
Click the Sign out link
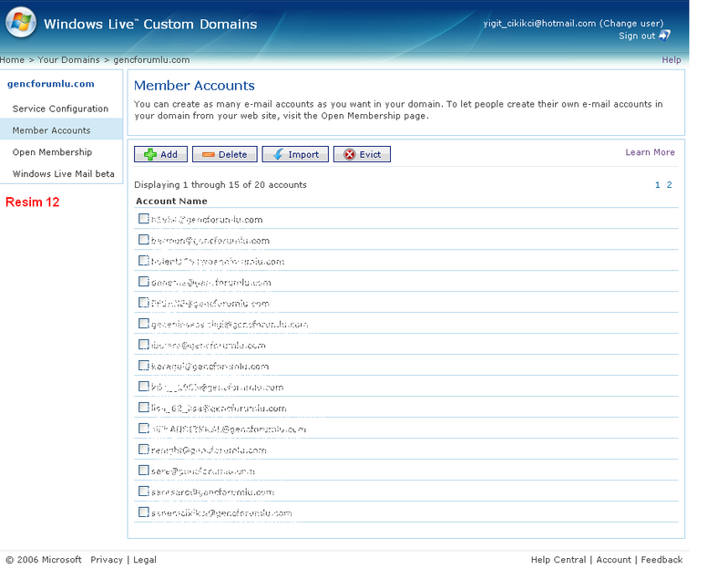[x=637, y=36]
